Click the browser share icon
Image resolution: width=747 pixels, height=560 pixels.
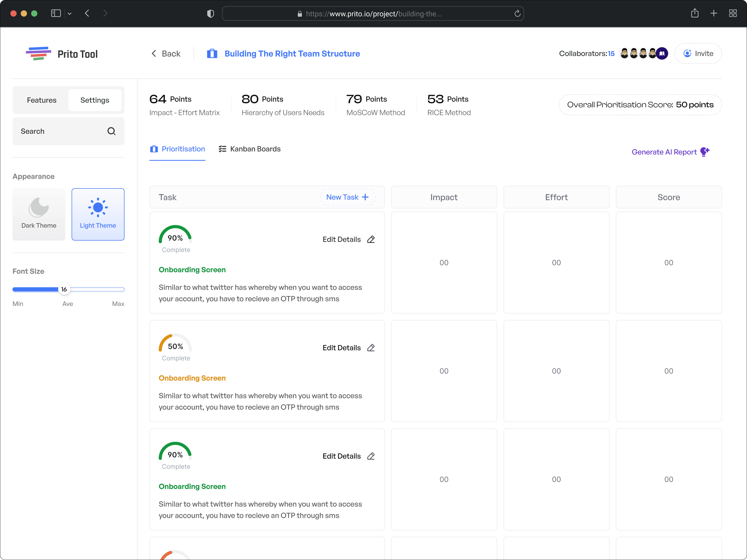coord(695,13)
